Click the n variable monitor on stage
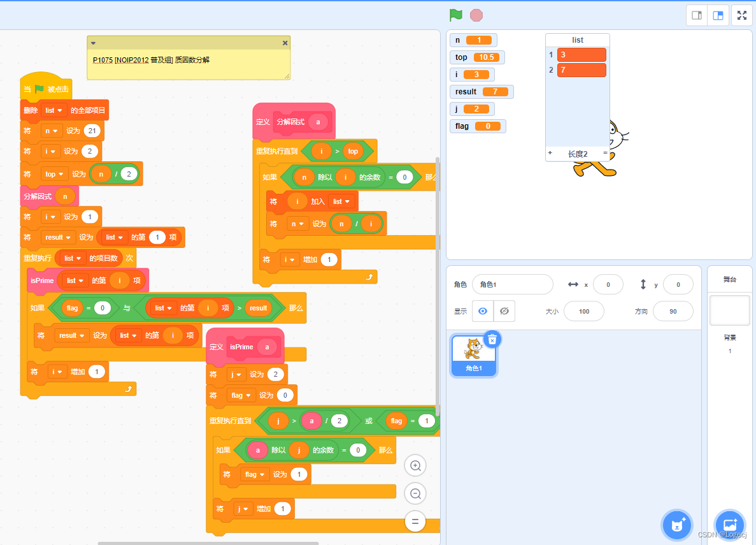 (x=473, y=40)
